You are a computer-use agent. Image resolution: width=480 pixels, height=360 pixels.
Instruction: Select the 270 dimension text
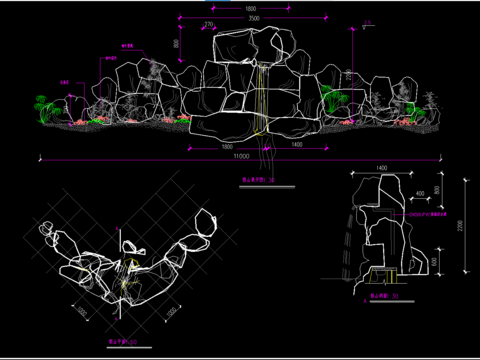[x=208, y=24]
